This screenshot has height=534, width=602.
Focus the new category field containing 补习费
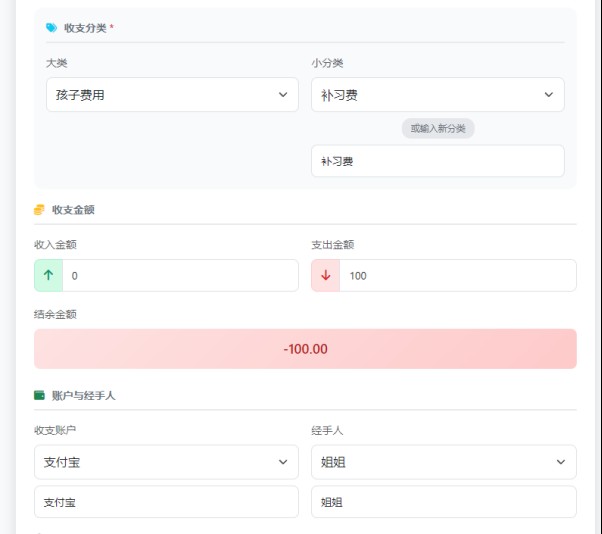click(437, 161)
